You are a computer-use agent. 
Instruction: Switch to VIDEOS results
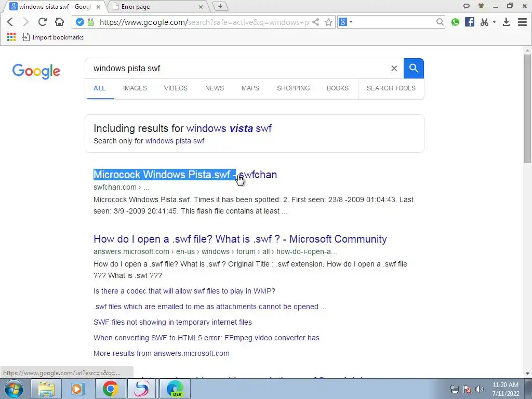coord(176,88)
